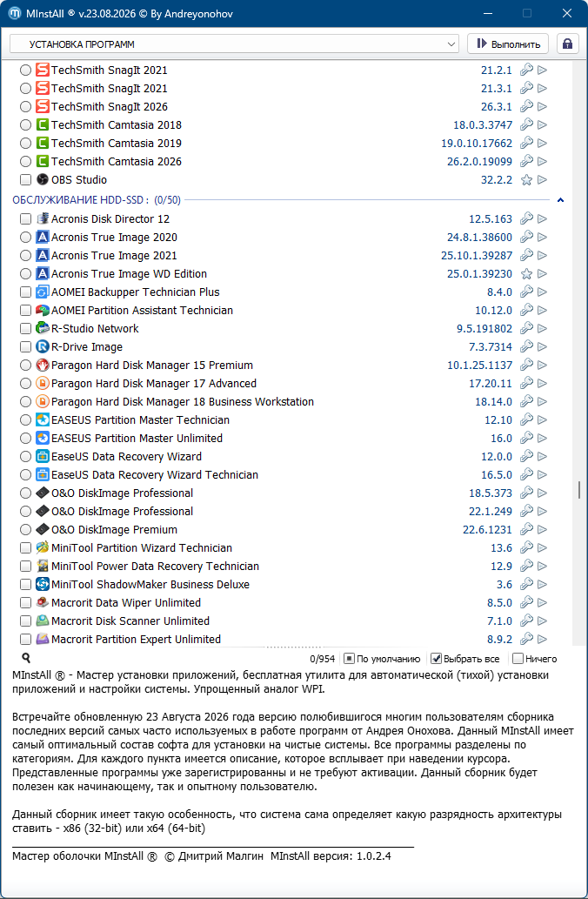Click the Acronis True Image 2021 icon
Image resolution: width=588 pixels, height=899 pixels.
(43, 255)
